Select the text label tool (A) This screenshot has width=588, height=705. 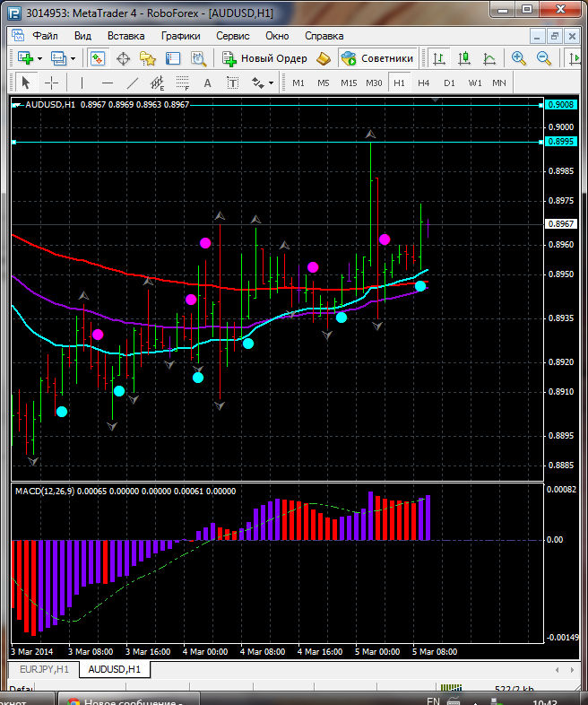click(208, 83)
